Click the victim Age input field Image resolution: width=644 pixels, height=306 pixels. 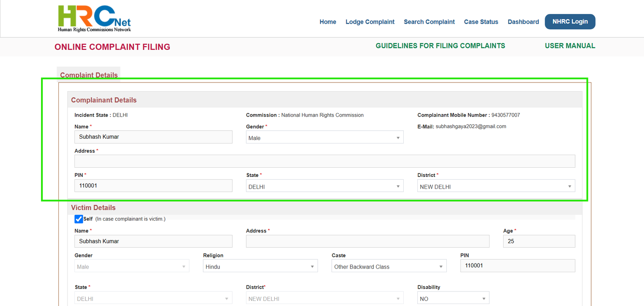pyautogui.click(x=539, y=241)
